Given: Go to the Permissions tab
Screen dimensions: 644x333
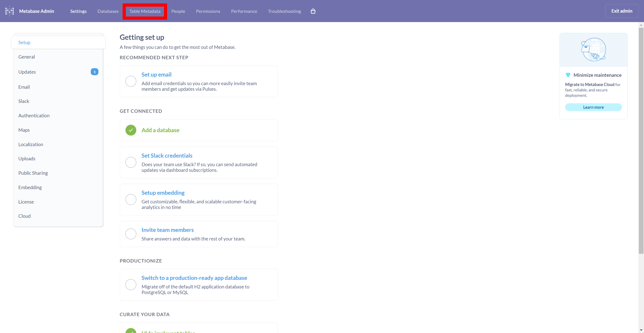Looking at the screenshot, I should tap(208, 11).
